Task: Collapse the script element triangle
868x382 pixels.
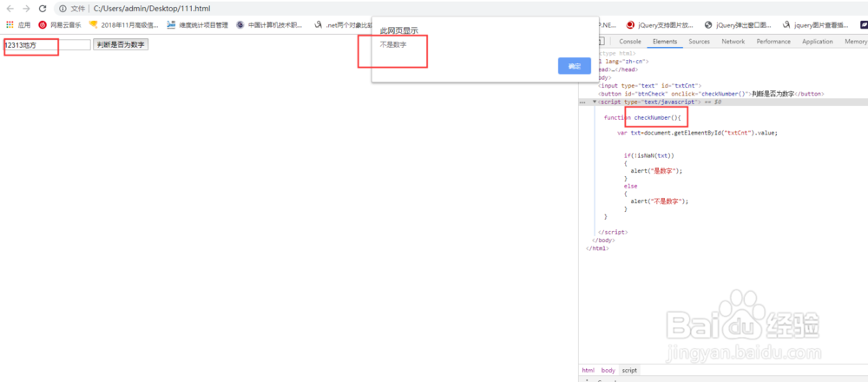Action: coord(595,102)
